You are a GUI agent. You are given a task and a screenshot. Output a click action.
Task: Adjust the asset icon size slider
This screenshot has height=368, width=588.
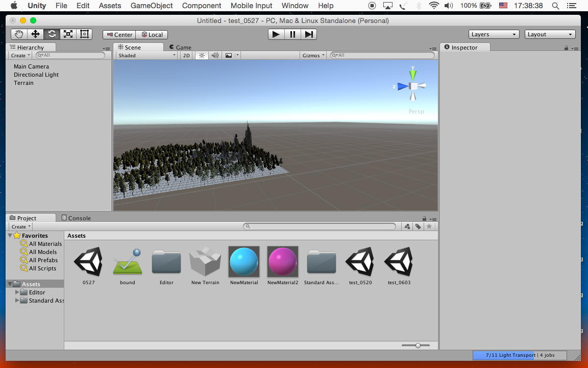[x=418, y=346]
